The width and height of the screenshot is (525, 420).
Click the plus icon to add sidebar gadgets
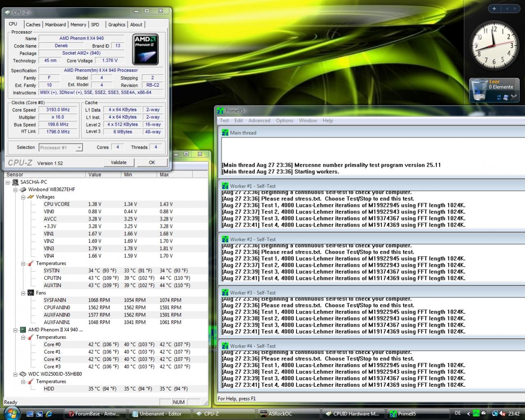click(x=494, y=8)
